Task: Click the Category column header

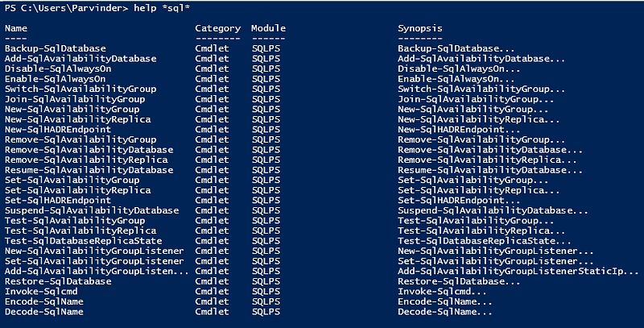Action: tap(217, 28)
